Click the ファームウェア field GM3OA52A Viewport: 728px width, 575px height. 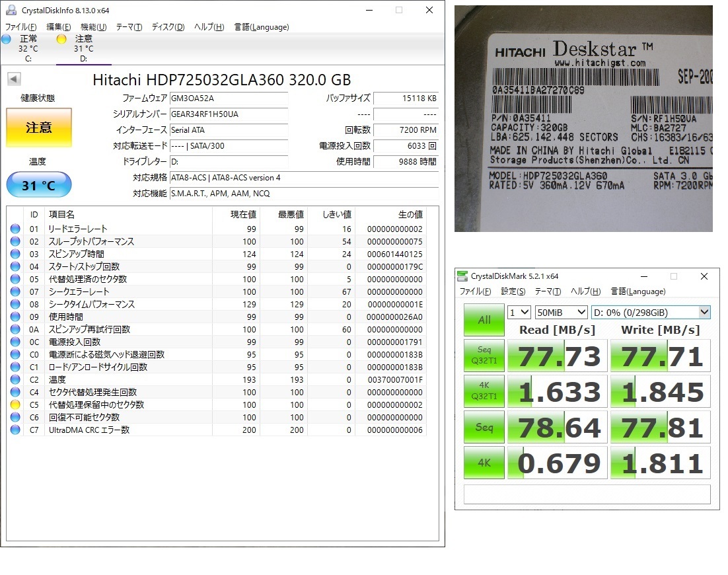[x=229, y=98]
